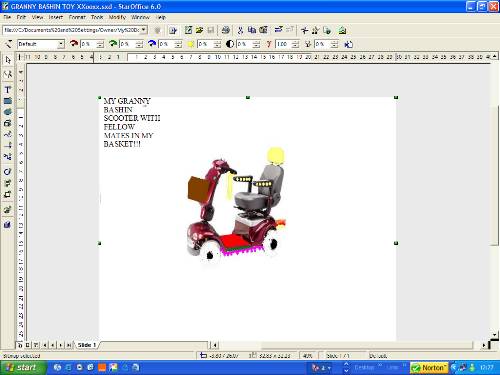Select the Lines and Arrows tool
The image size is (500, 375).
(x=8, y=145)
